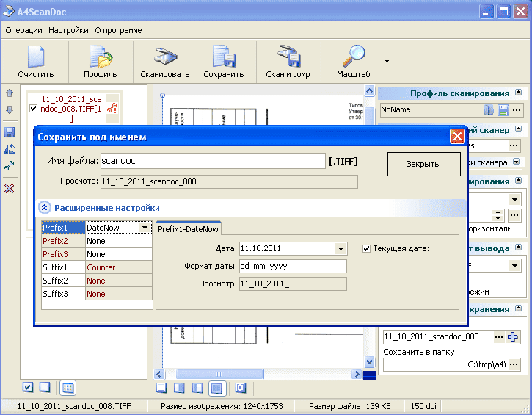Click the Имя файла input field

coord(211,161)
